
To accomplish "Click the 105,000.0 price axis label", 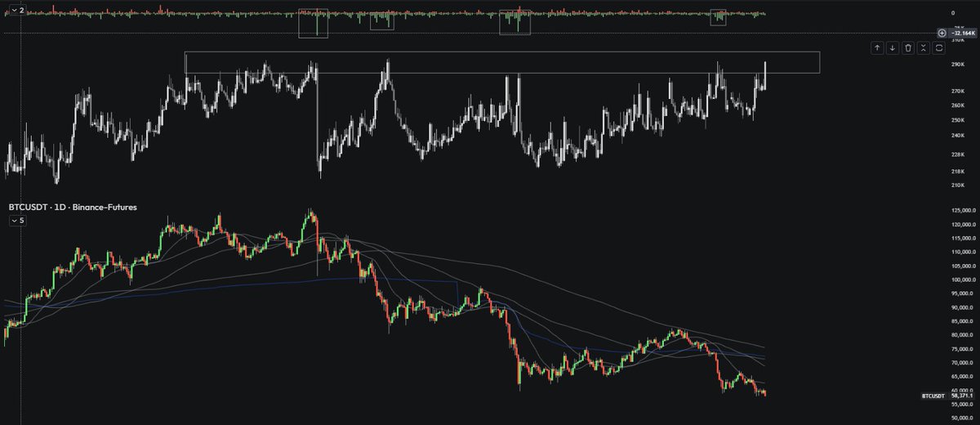I will (x=963, y=266).
